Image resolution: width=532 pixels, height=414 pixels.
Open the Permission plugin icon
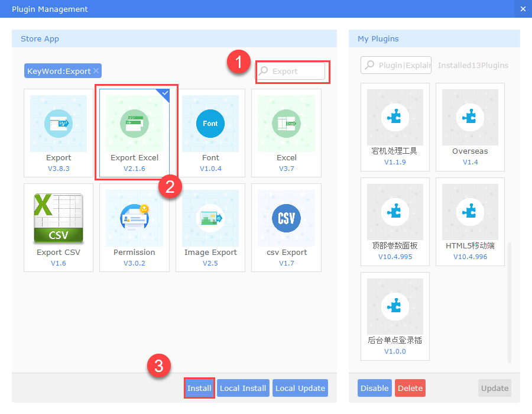coord(134,218)
